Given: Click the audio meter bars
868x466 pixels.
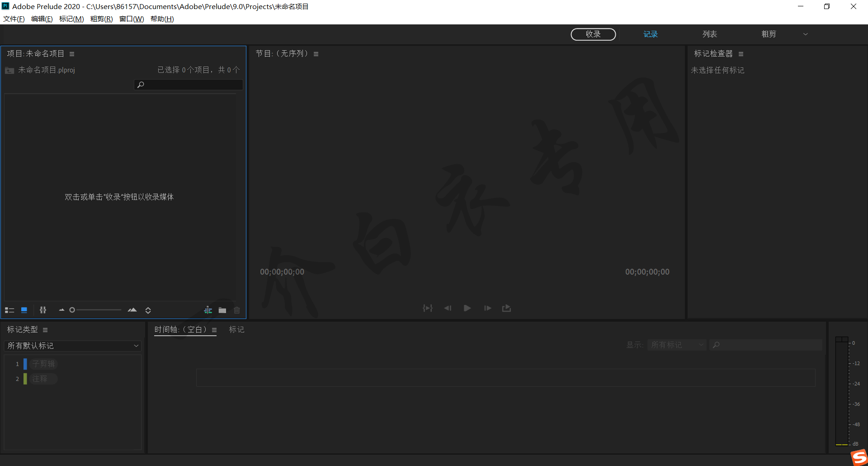Looking at the screenshot, I should [x=842, y=391].
